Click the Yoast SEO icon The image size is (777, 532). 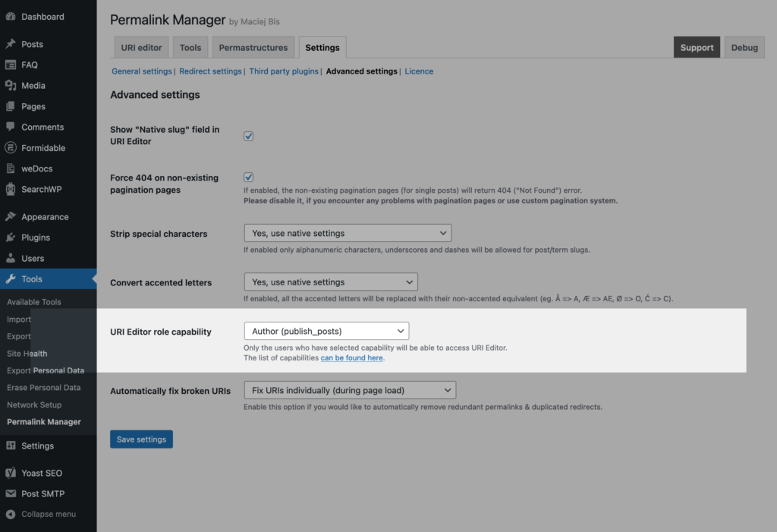pyautogui.click(x=11, y=473)
